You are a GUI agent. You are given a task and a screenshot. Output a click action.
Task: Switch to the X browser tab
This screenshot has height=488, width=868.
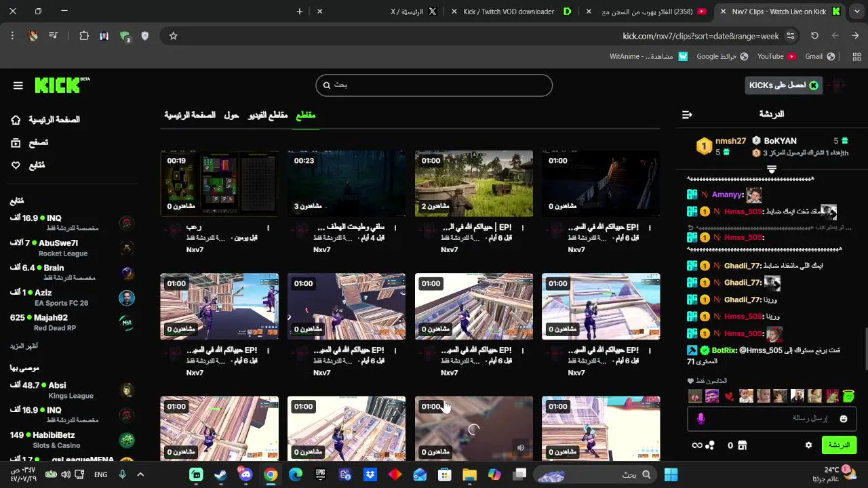click(x=380, y=12)
